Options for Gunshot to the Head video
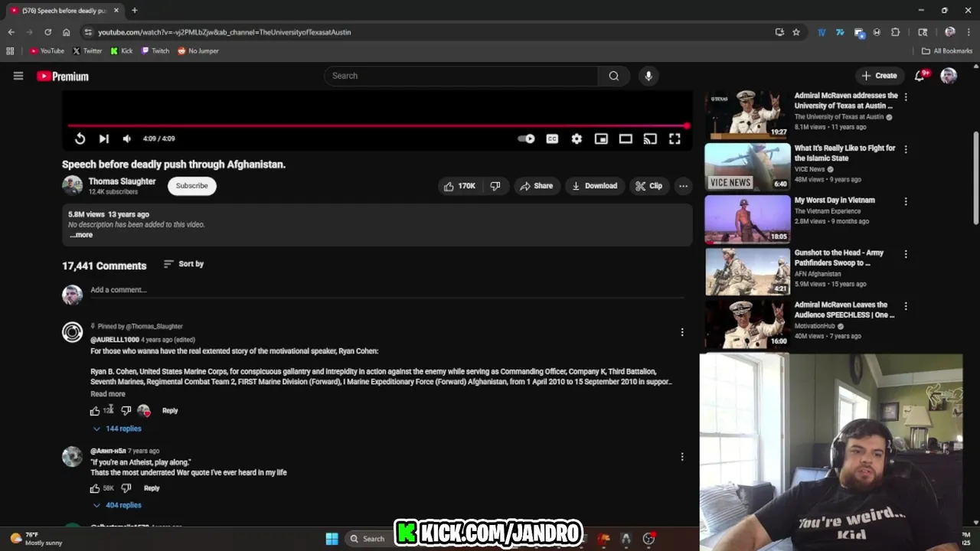 (x=906, y=254)
